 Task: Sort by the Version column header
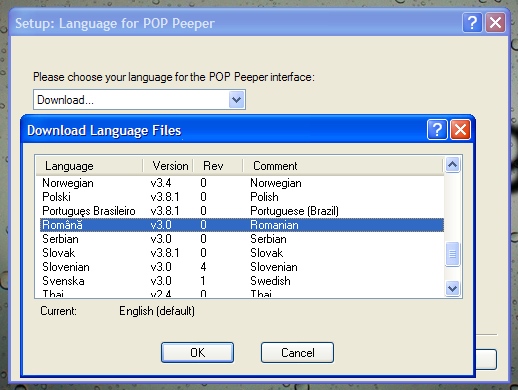click(x=168, y=166)
